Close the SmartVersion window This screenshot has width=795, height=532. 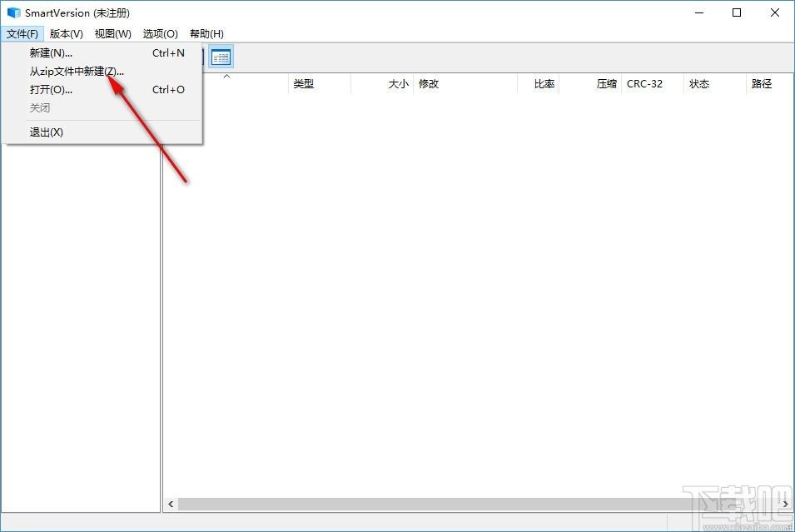[775, 12]
